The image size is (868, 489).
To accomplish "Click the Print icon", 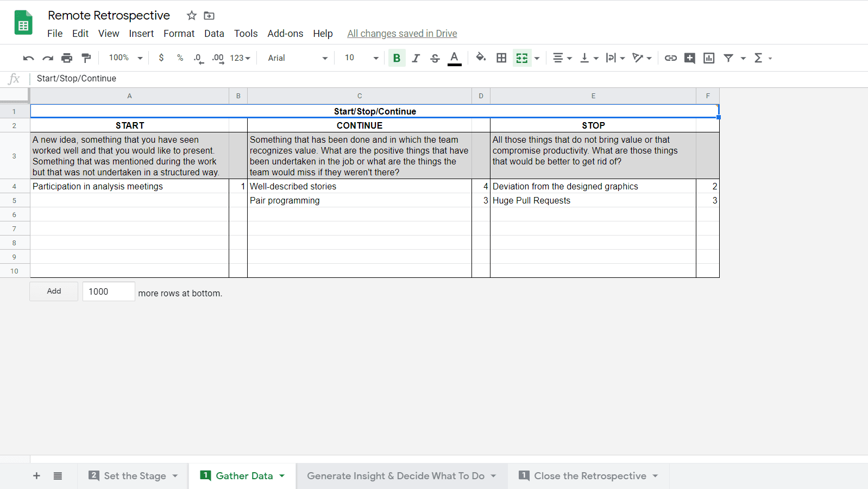I will coord(67,58).
